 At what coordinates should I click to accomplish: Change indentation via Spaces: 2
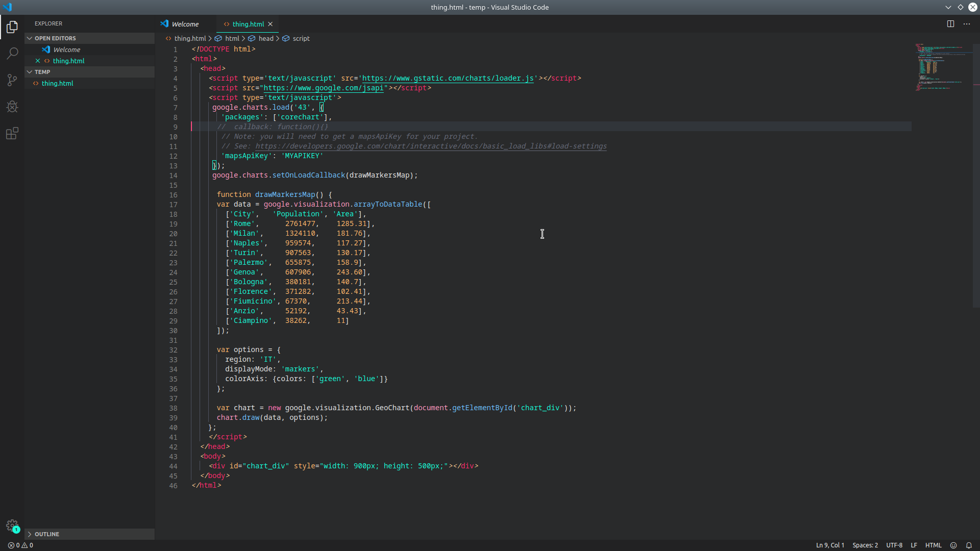click(x=865, y=545)
